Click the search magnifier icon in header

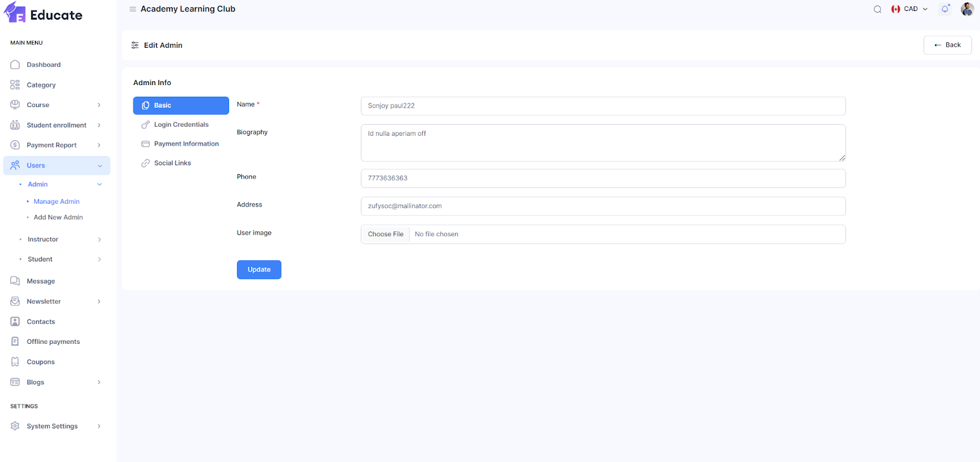pyautogui.click(x=877, y=9)
